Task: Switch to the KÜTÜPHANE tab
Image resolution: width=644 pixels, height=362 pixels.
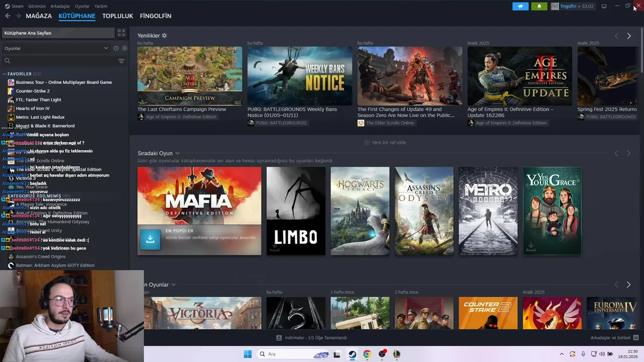Action: point(77,16)
